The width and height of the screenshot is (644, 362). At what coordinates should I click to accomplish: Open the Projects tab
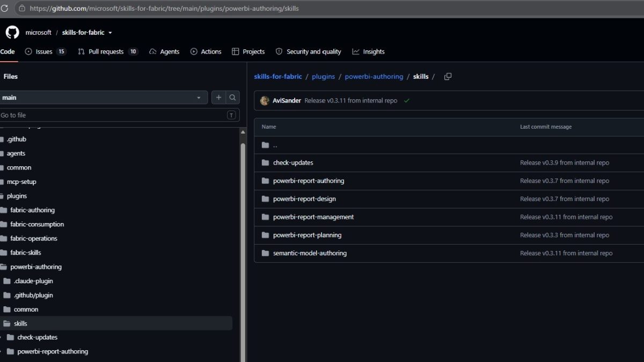click(248, 51)
